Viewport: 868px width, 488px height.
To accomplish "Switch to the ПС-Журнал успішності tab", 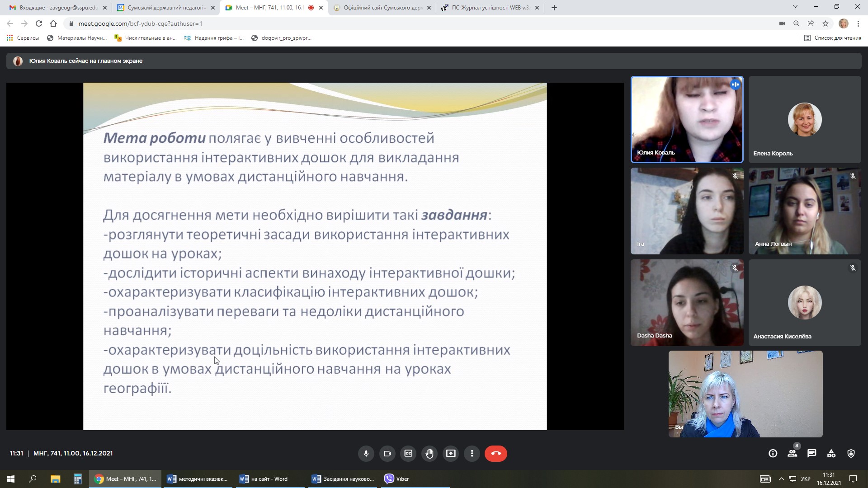I will (490, 8).
